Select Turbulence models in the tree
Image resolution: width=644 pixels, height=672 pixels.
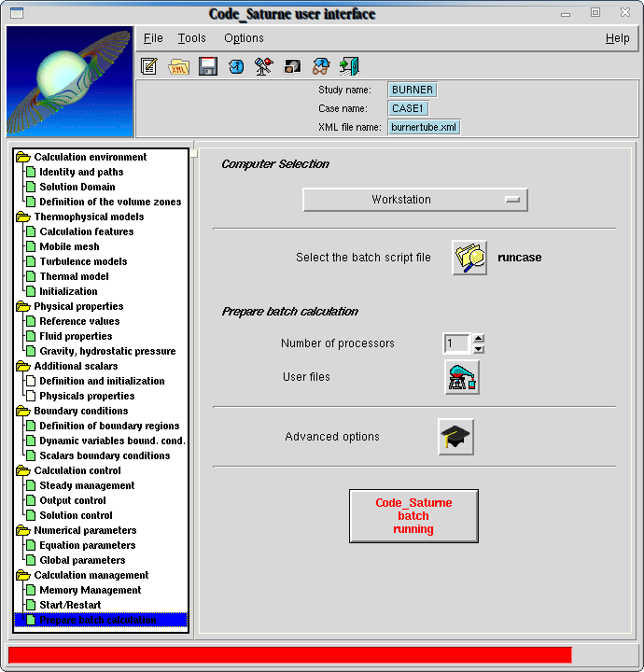[x=83, y=261]
